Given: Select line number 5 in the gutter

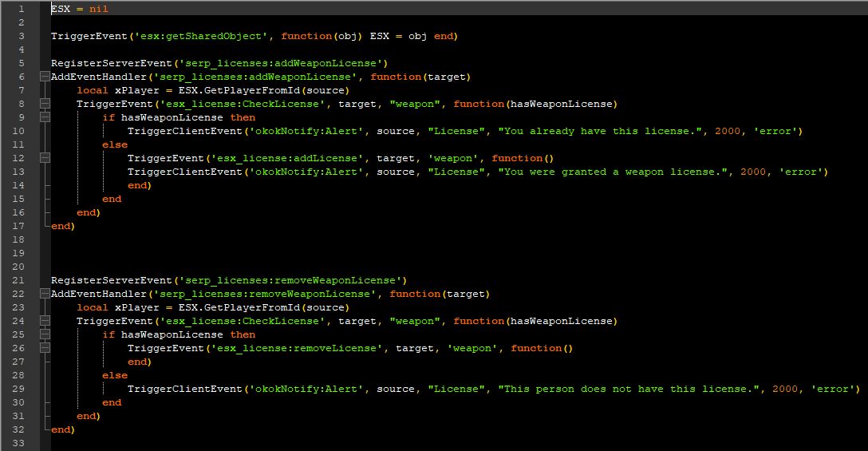Looking at the screenshot, I should click(22, 63).
